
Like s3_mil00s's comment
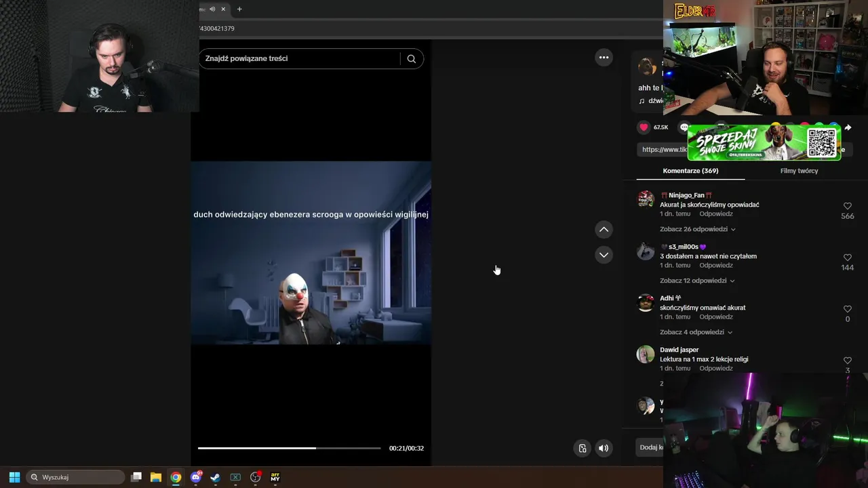[848, 258]
